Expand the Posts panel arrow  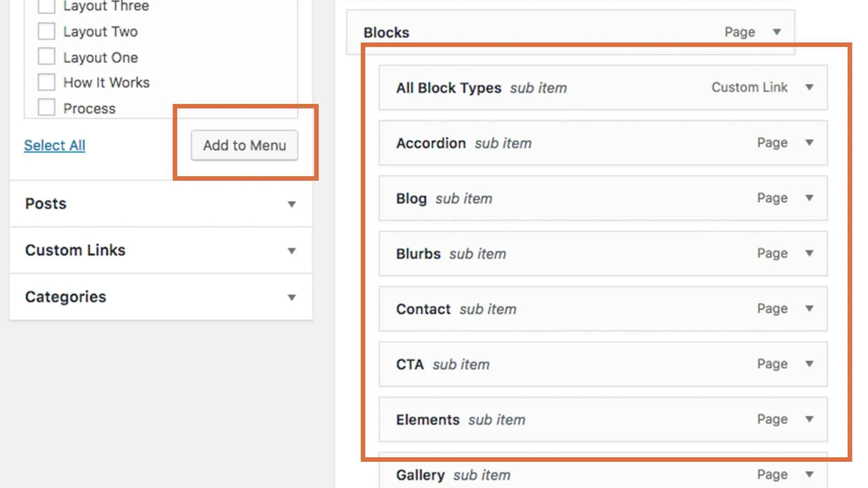[292, 204]
